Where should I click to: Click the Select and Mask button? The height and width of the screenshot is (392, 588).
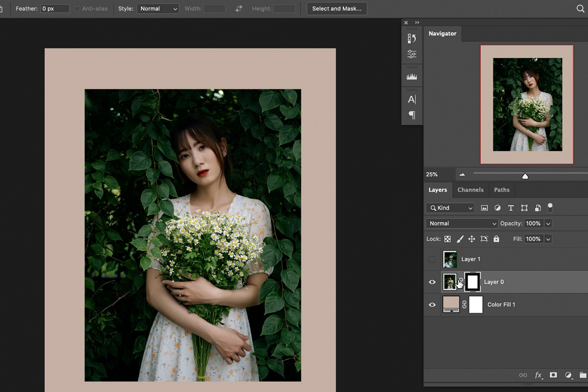[x=337, y=8]
